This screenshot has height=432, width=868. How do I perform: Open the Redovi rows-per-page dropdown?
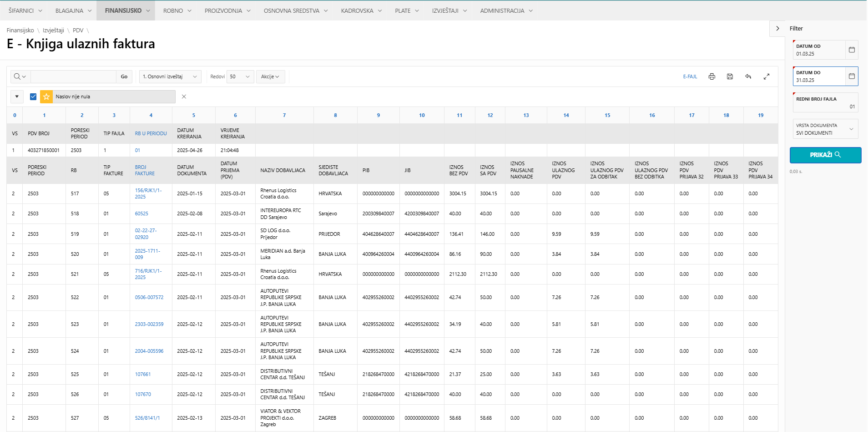click(240, 76)
